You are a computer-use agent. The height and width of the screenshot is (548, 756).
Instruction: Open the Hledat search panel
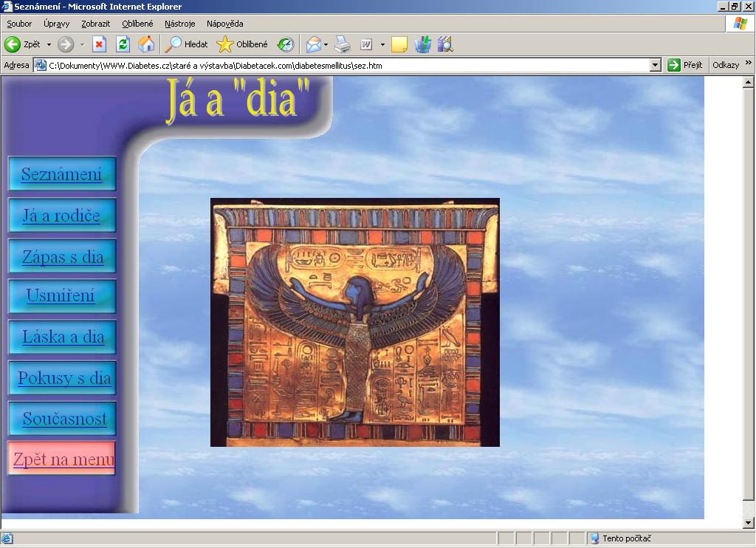[186, 44]
